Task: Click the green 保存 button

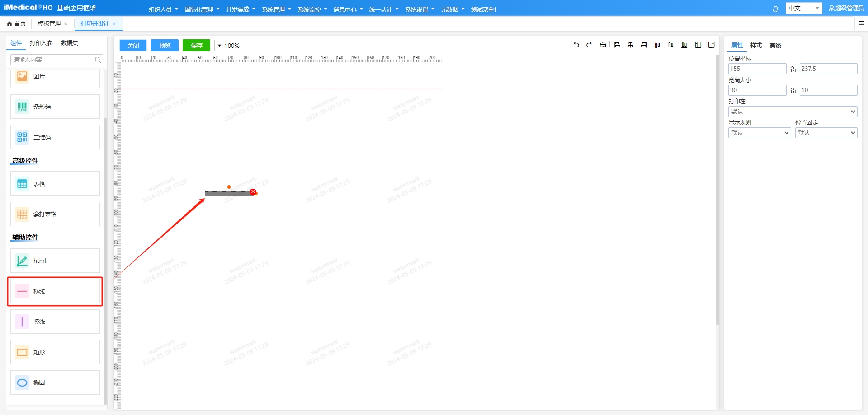Action: click(196, 46)
